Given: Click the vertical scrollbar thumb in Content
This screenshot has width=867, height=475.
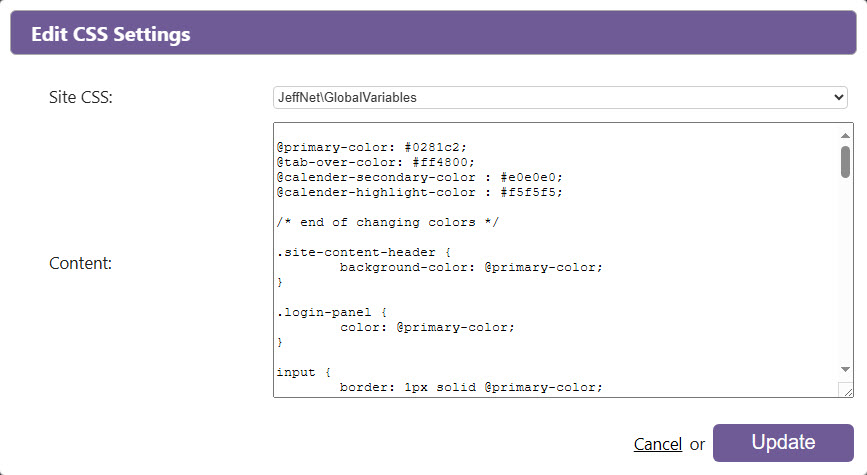Looking at the screenshot, I should 845,162.
